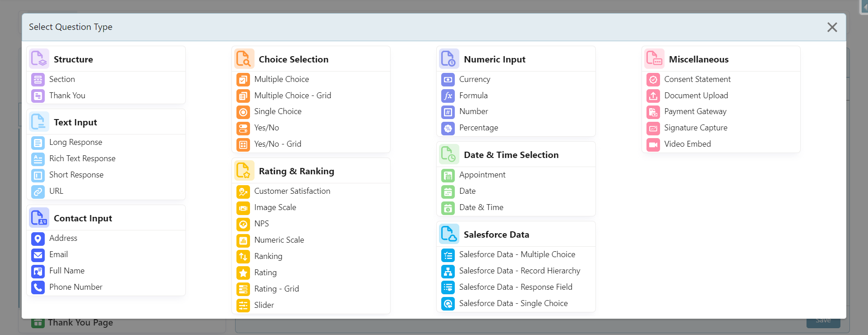The image size is (868, 335).
Task: Click the Appointment calendar icon
Action: 448,175
